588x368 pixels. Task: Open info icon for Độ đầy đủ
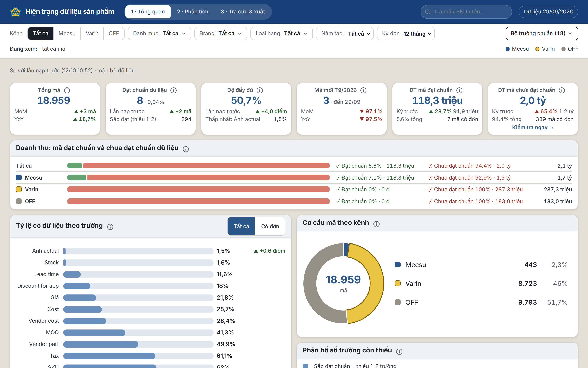pos(260,90)
